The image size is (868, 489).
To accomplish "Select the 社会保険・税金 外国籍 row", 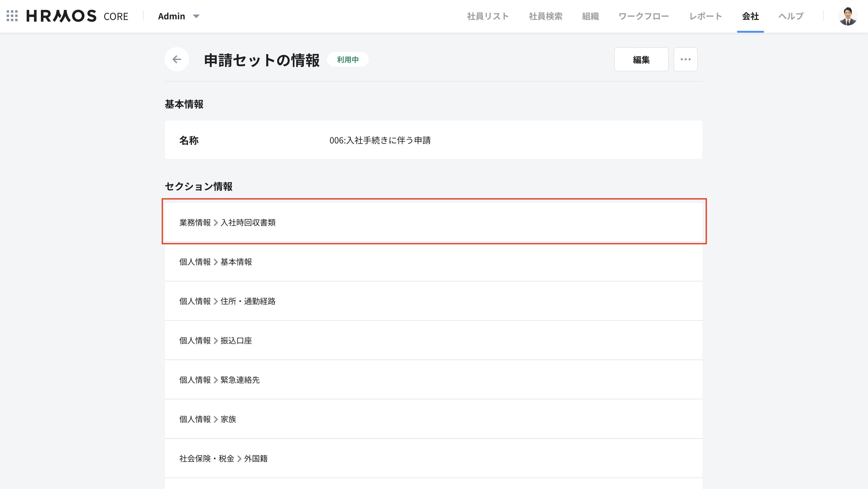I will 433,458.
